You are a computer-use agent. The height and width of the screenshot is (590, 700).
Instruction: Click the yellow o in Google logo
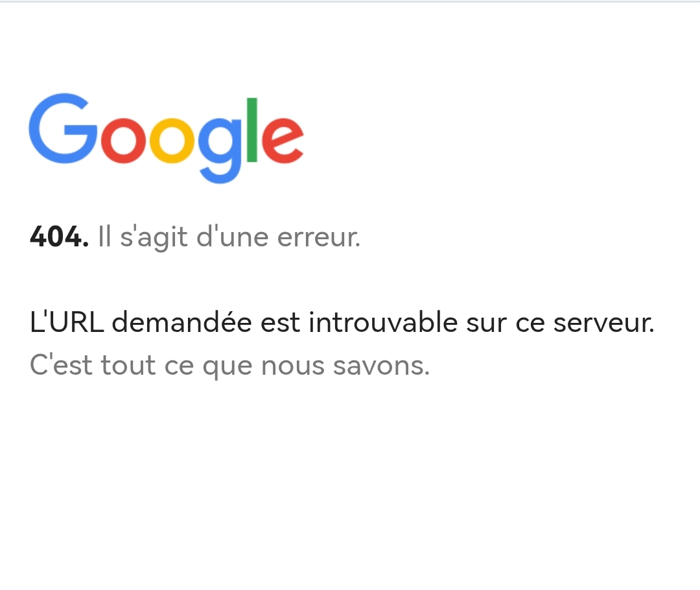pos(173,139)
